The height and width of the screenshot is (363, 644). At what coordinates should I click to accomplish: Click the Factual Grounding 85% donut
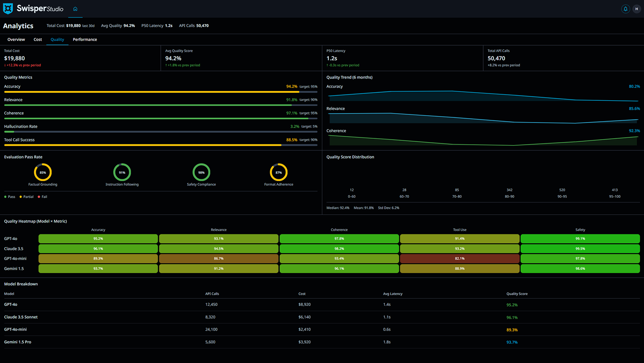point(43,173)
